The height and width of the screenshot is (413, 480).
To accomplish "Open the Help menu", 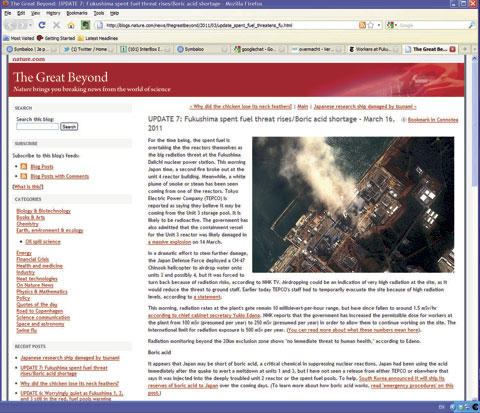I will 114,13.
